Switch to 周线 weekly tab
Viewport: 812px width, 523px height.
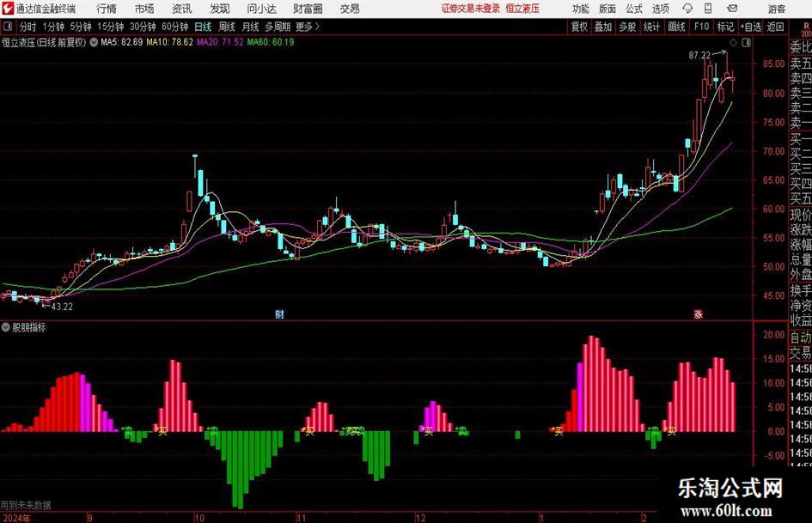(227, 27)
